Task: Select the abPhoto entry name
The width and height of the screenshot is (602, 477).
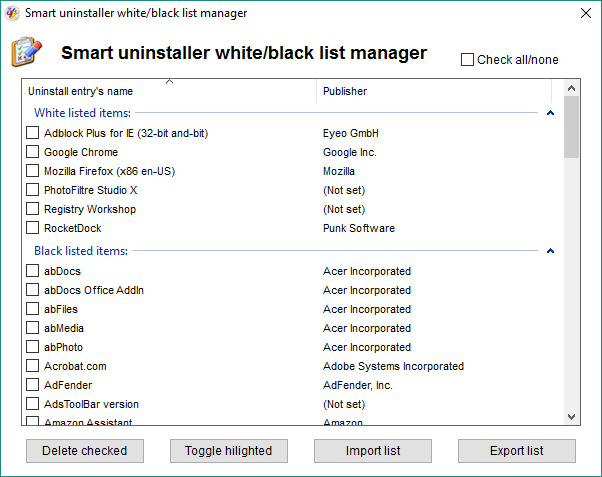Action: point(63,347)
